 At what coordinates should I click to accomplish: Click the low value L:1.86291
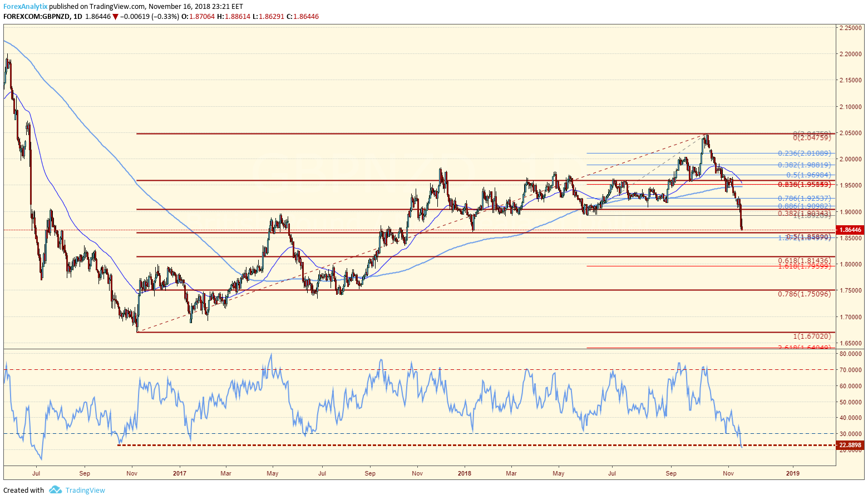[268, 17]
